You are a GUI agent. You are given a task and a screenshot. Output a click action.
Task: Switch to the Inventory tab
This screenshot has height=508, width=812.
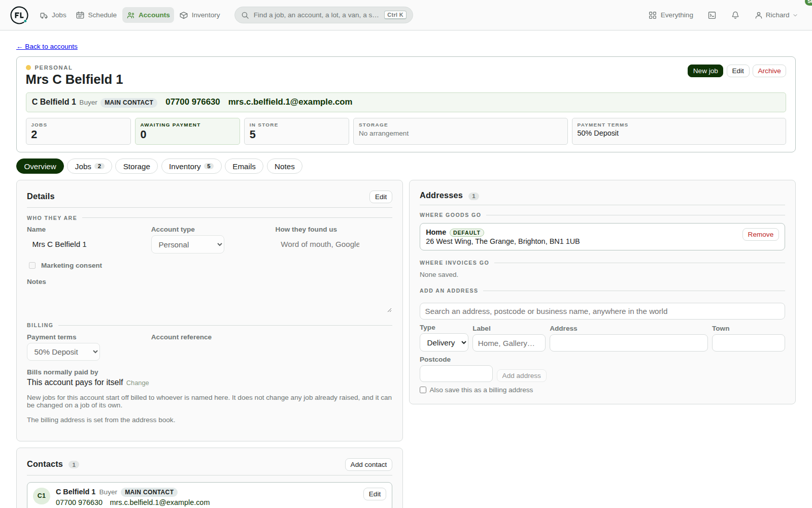(191, 166)
